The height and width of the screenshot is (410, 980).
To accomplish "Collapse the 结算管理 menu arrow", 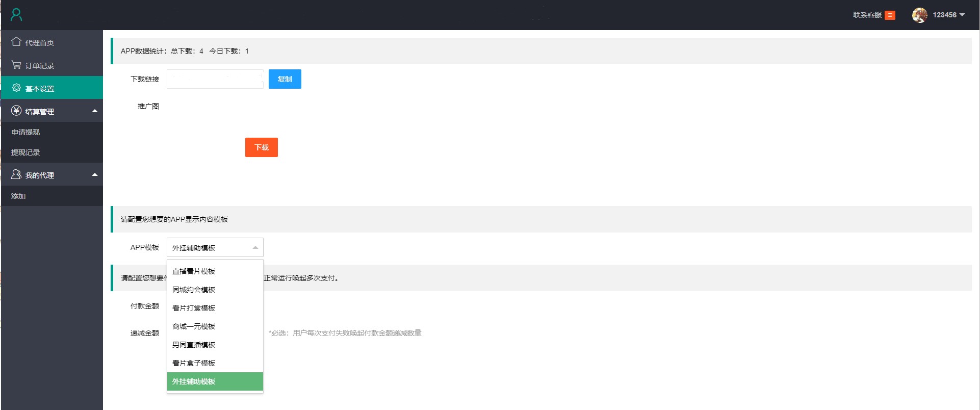I will click(95, 111).
